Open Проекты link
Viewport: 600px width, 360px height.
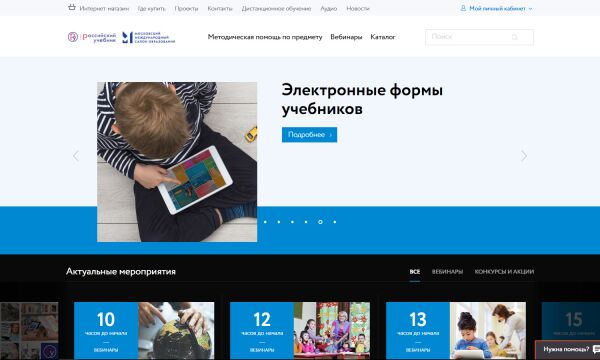186,8
